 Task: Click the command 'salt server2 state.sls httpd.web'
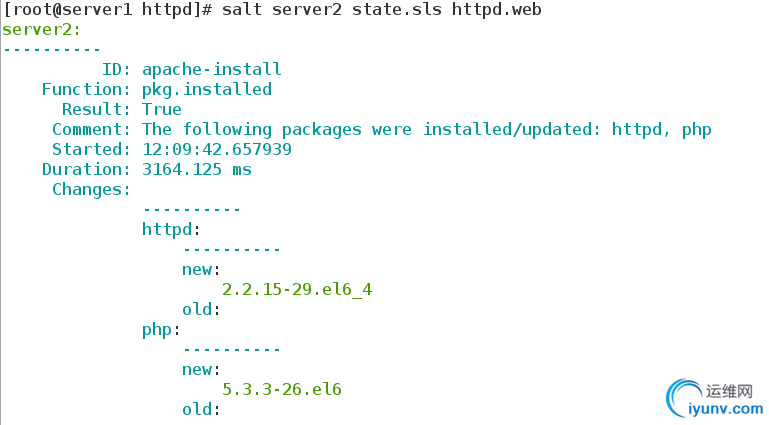point(382,9)
